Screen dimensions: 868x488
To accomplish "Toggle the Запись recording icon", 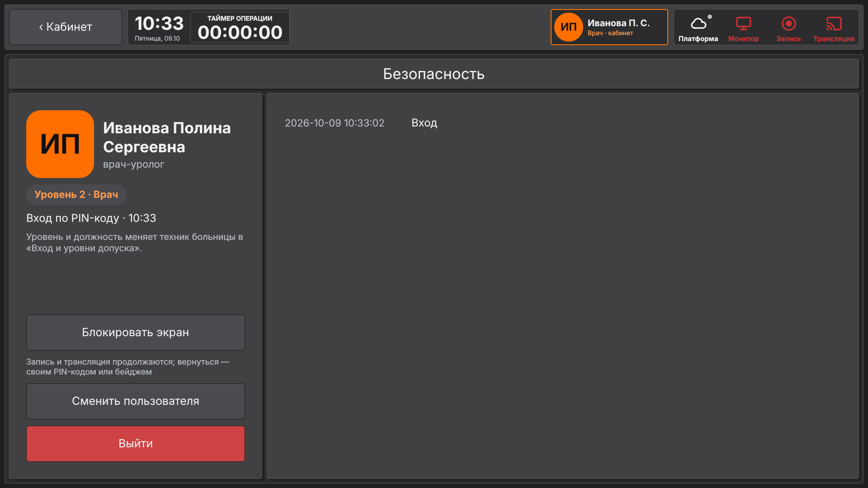I will pyautogui.click(x=788, y=28).
